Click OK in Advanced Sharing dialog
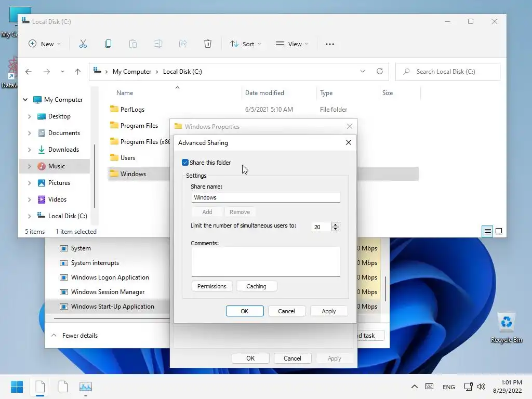532x399 pixels. coord(245,311)
